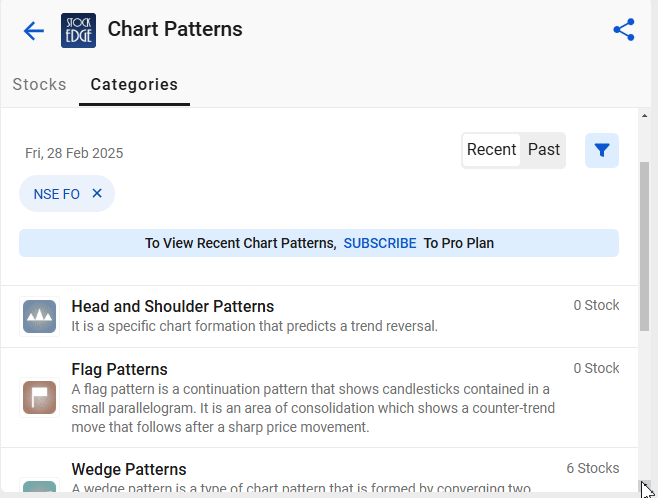
Task: Open the Flag Patterns entry
Action: [x=319, y=398]
